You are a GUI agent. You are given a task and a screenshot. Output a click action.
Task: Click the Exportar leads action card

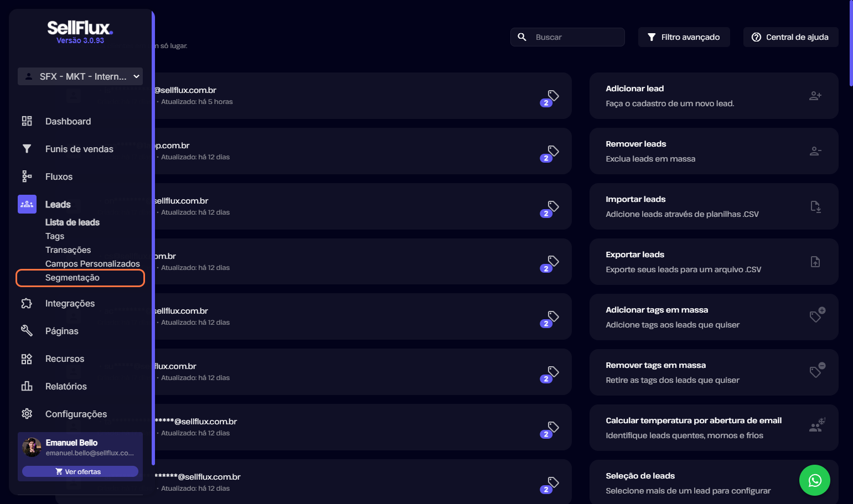(714, 262)
